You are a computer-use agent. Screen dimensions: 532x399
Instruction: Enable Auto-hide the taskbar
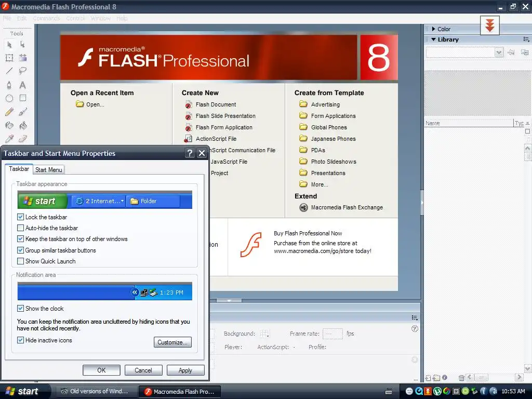tap(20, 228)
